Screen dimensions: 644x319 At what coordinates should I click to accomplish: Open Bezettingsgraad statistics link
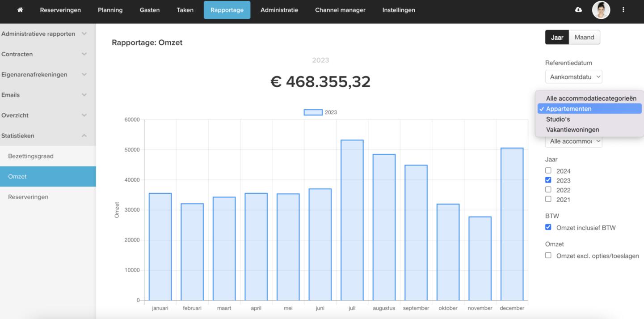31,156
